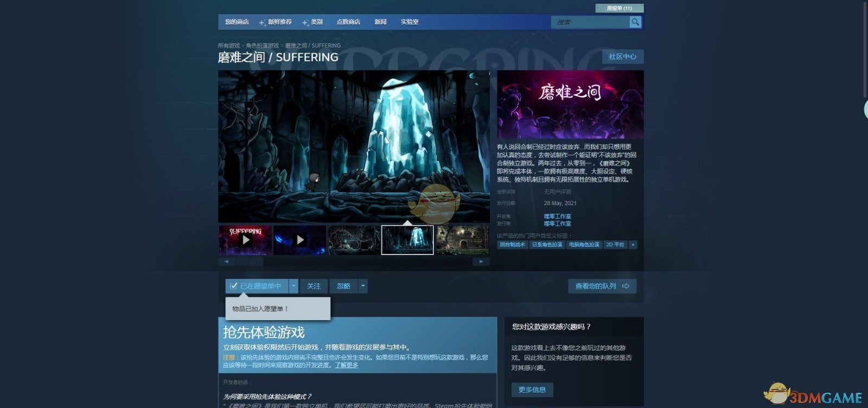Click the thumbnail strip horizontal scrollbar handle
Screen dimensions: 868x408
click(250, 262)
